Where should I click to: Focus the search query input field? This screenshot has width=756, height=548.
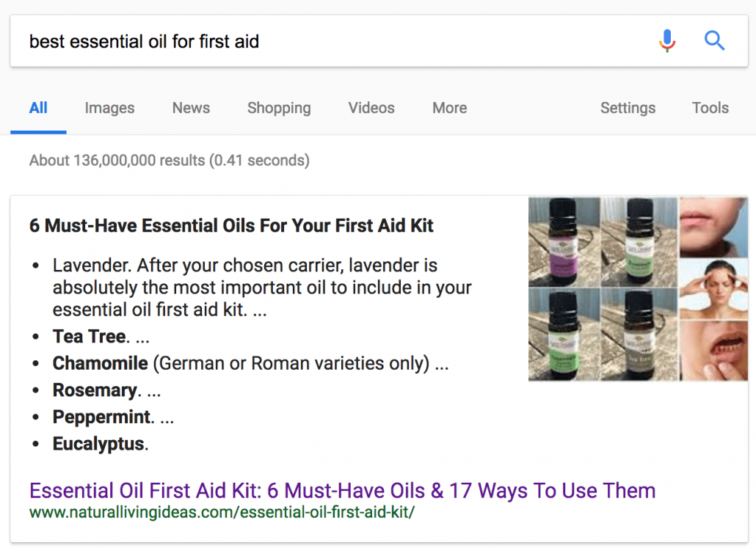pyautogui.click(x=330, y=41)
